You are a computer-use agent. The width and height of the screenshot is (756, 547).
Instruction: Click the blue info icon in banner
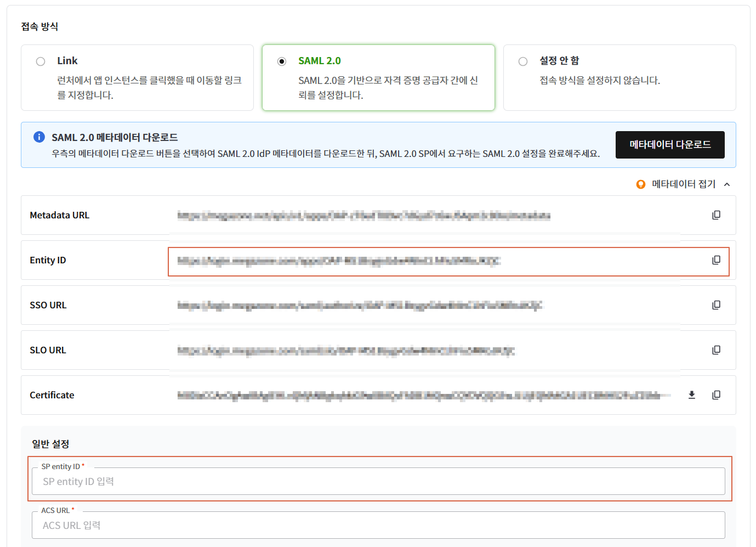pyautogui.click(x=39, y=137)
